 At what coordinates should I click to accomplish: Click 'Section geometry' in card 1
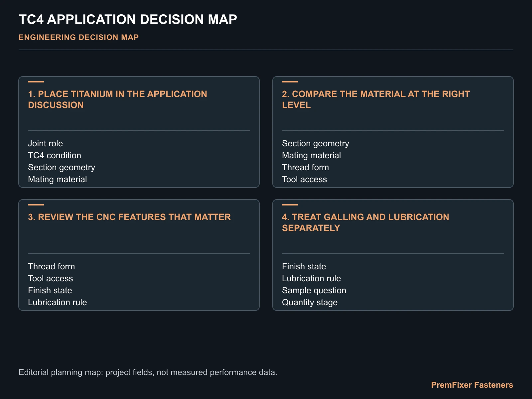pyautogui.click(x=62, y=167)
